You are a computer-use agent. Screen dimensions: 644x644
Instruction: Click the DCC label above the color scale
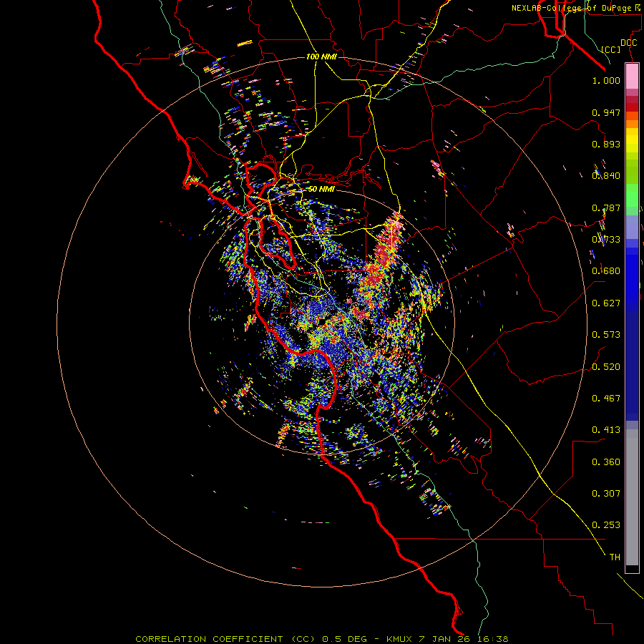click(x=628, y=43)
